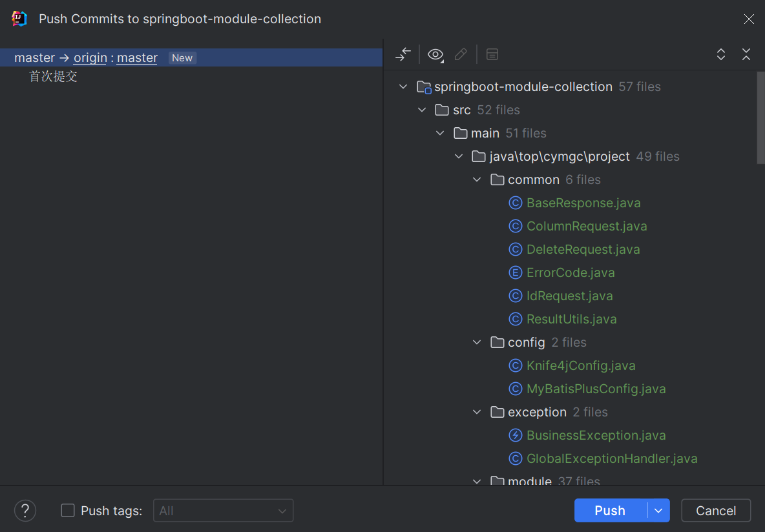Select BaseResponse.java in the tree

point(583,203)
